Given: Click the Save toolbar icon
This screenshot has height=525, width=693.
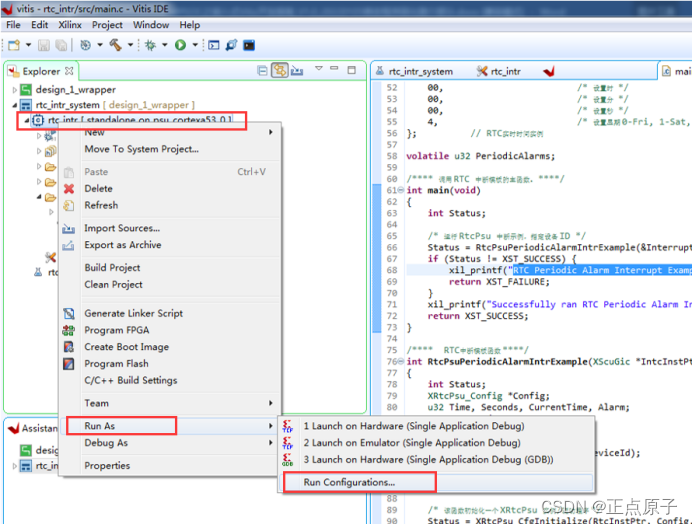Looking at the screenshot, I should click(44, 45).
